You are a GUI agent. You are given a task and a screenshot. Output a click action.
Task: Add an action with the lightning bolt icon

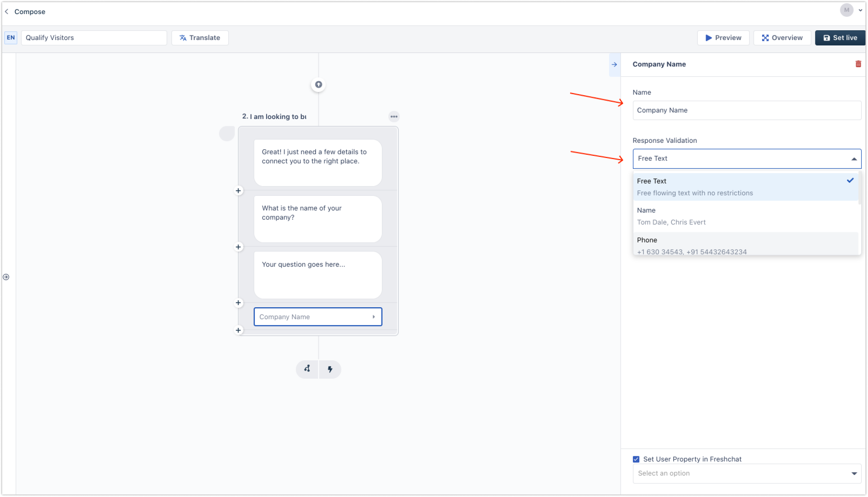pyautogui.click(x=330, y=369)
